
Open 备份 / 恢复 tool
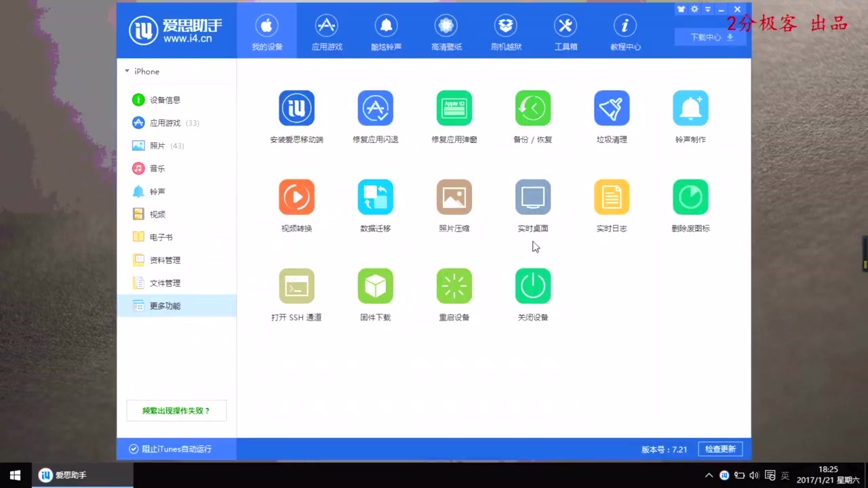pyautogui.click(x=532, y=108)
